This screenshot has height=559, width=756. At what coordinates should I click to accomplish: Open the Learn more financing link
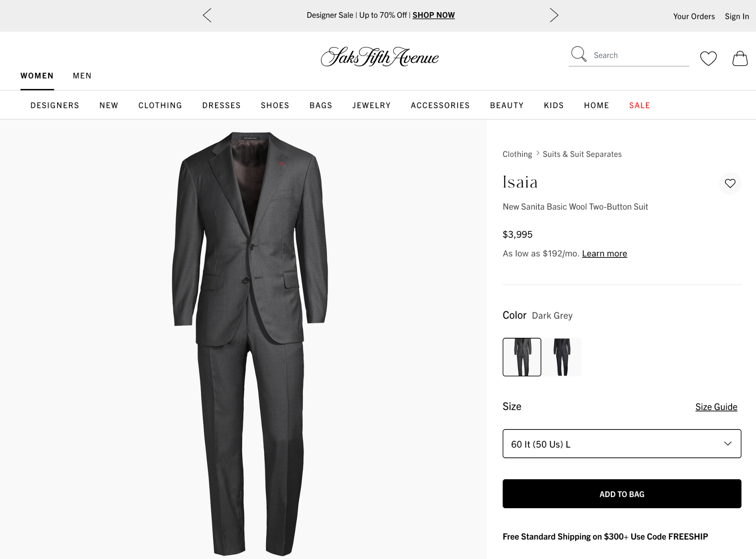[604, 254]
